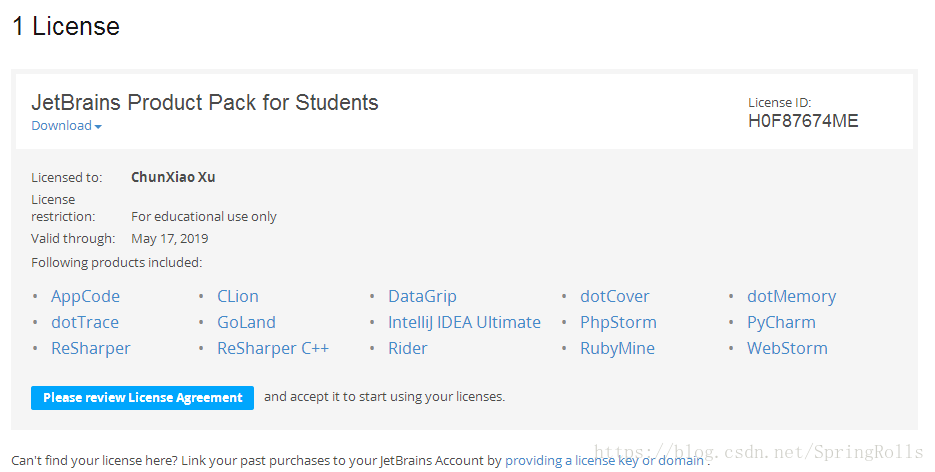The image size is (935, 472).
Task: Open the PhpStorm product link
Action: 618,322
